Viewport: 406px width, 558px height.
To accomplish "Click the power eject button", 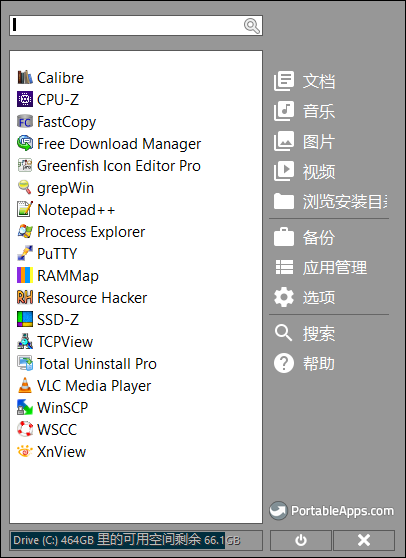I will pyautogui.click(x=301, y=540).
